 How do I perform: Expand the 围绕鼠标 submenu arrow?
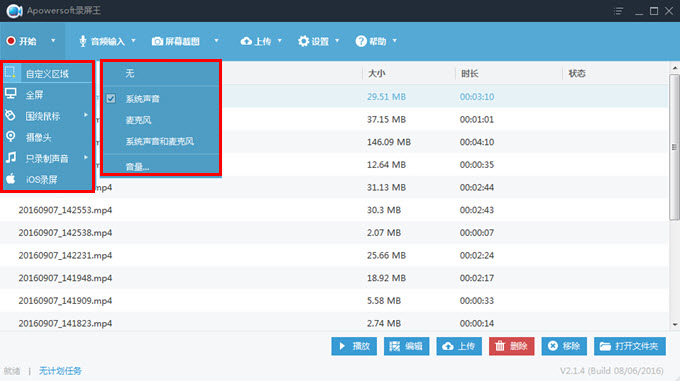[x=86, y=115]
